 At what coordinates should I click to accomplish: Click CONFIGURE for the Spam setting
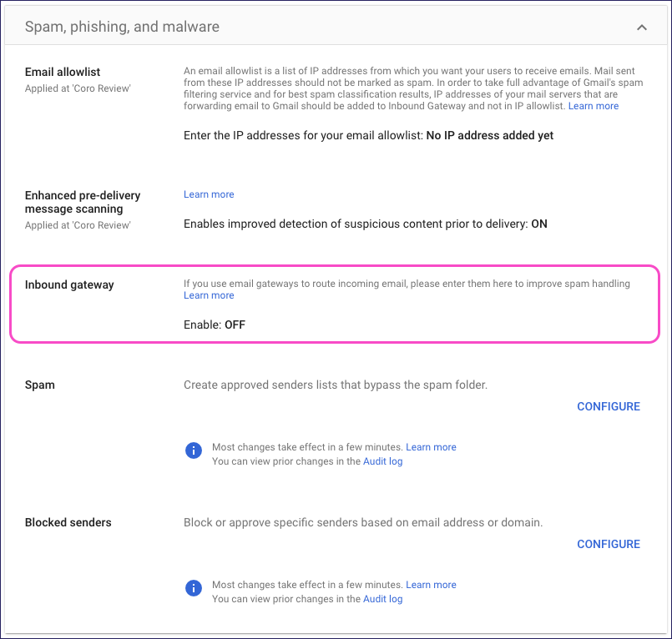point(609,406)
